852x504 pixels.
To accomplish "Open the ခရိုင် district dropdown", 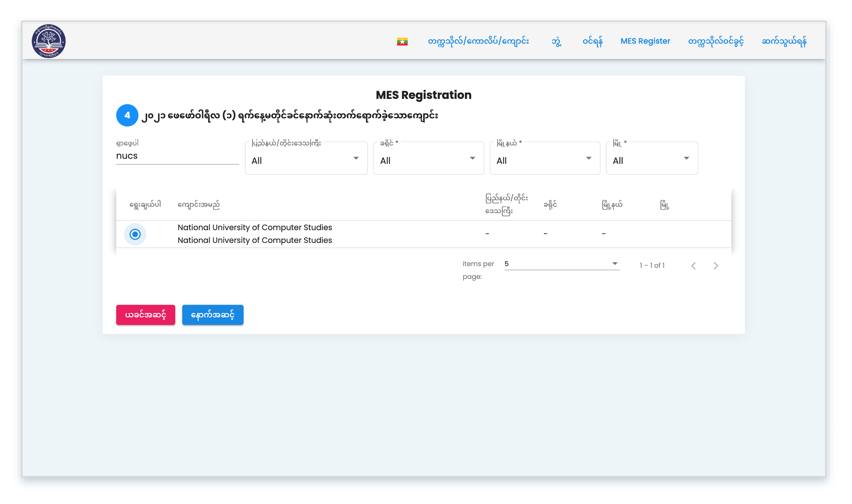I will 429,158.
